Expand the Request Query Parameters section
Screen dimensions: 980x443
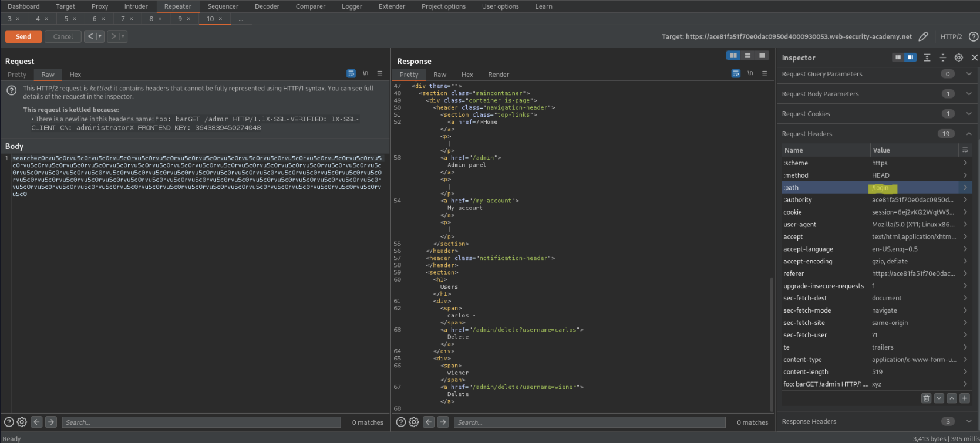pyautogui.click(x=969, y=74)
